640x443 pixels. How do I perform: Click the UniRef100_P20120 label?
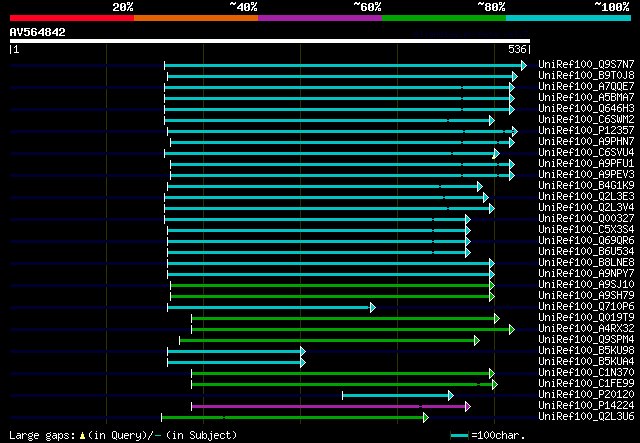[x=586, y=395]
